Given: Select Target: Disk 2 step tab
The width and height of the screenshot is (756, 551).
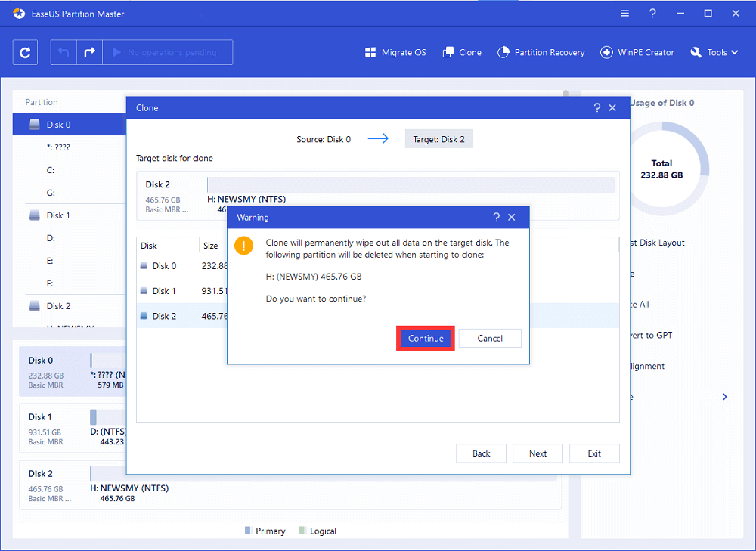Looking at the screenshot, I should 438,139.
